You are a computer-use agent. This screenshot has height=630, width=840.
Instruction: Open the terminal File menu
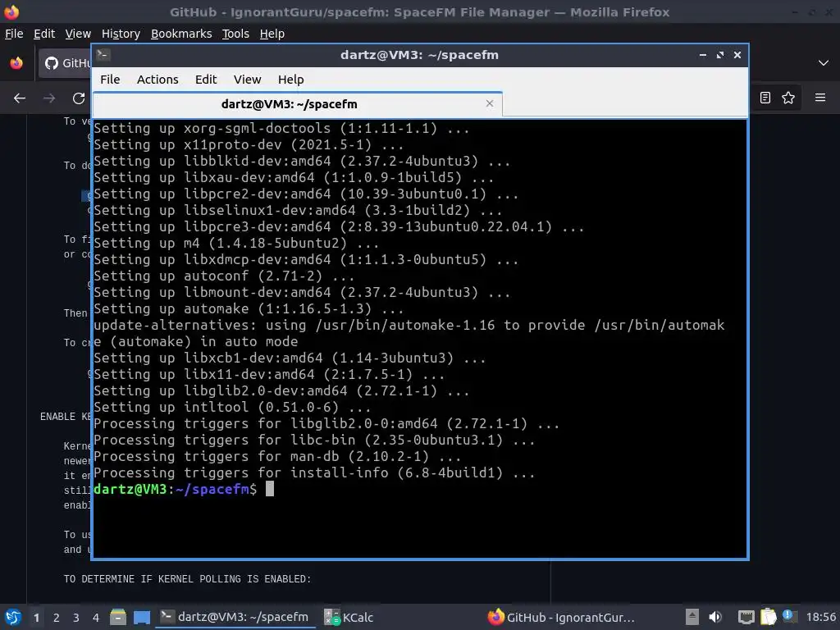tap(110, 80)
